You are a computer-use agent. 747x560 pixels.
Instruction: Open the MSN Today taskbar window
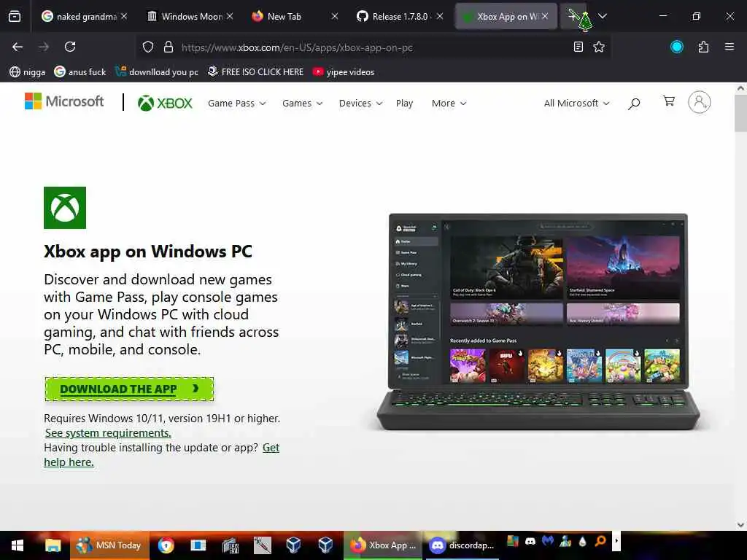coord(109,545)
